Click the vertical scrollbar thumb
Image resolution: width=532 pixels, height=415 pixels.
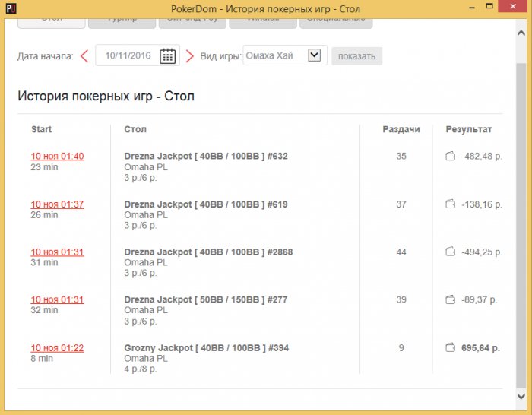pyautogui.click(x=521, y=224)
